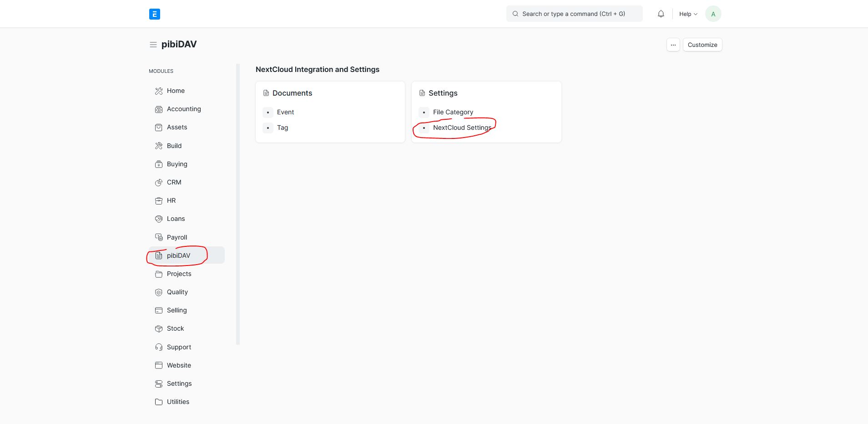Click NextCloud Integration and Settings heading

coord(318,69)
